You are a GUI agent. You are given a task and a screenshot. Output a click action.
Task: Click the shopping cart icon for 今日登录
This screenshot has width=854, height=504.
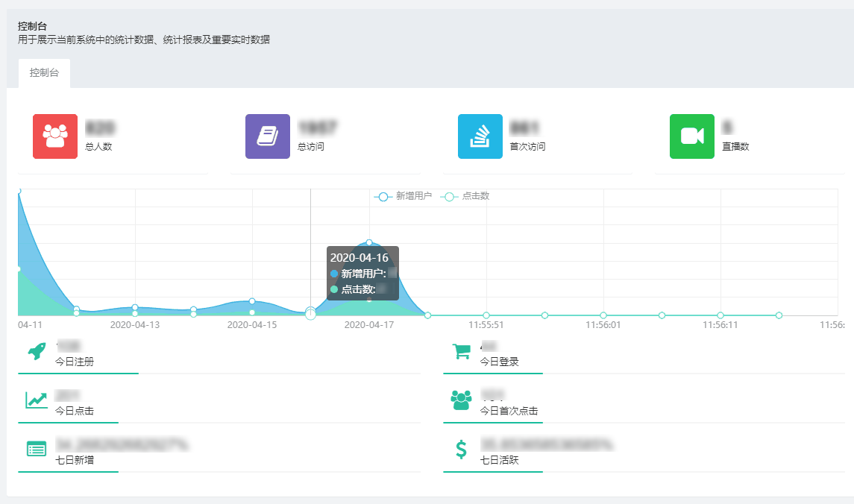[x=462, y=351]
